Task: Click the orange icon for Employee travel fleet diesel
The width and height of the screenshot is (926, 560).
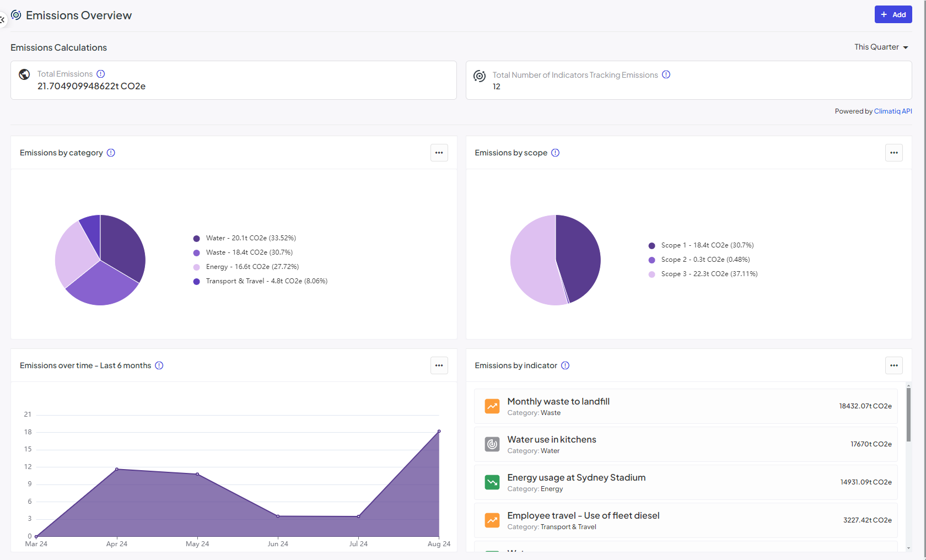Action: tap(492, 520)
